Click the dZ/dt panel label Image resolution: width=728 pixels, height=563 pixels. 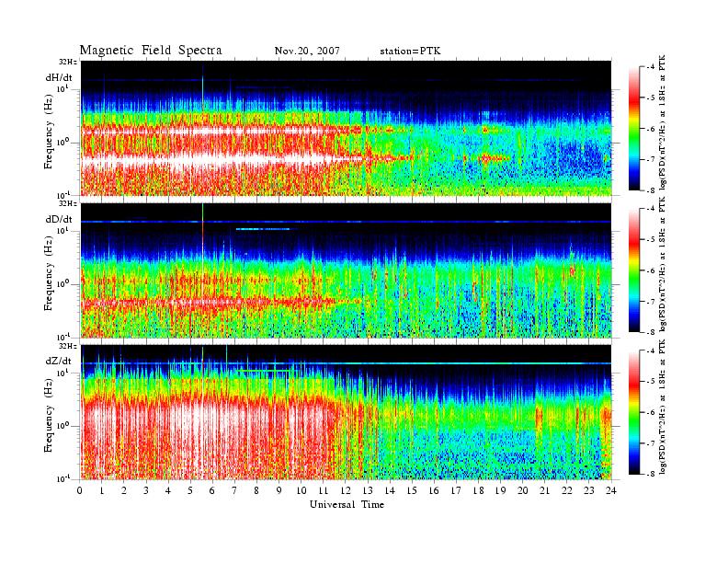pos(59,361)
